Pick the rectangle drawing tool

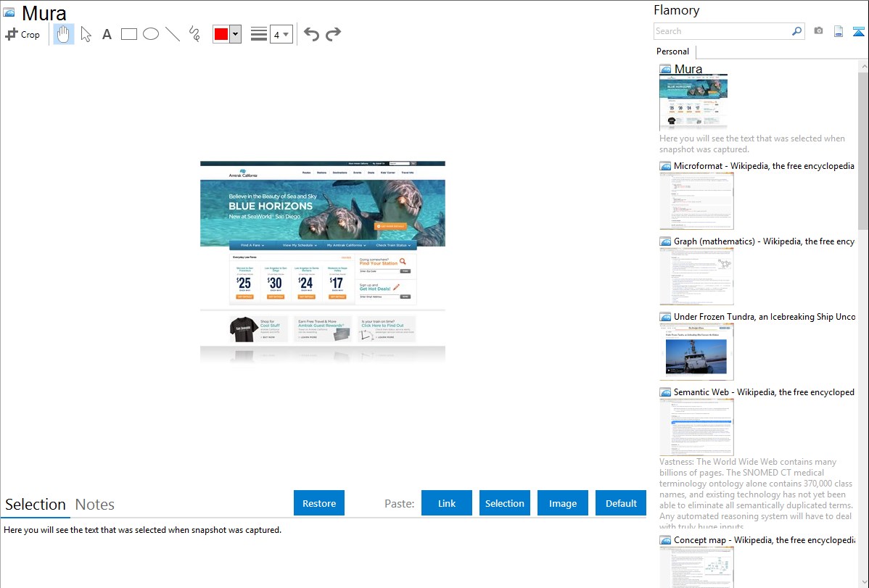[128, 34]
